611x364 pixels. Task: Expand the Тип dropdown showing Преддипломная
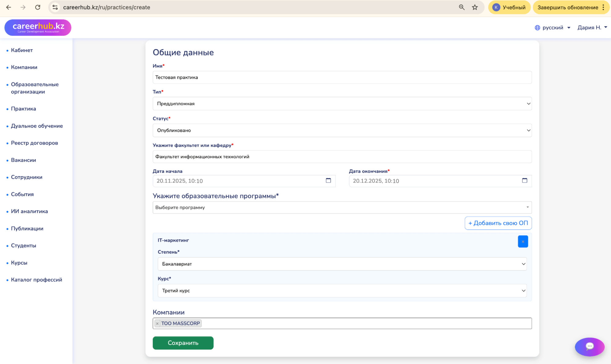[x=342, y=104]
